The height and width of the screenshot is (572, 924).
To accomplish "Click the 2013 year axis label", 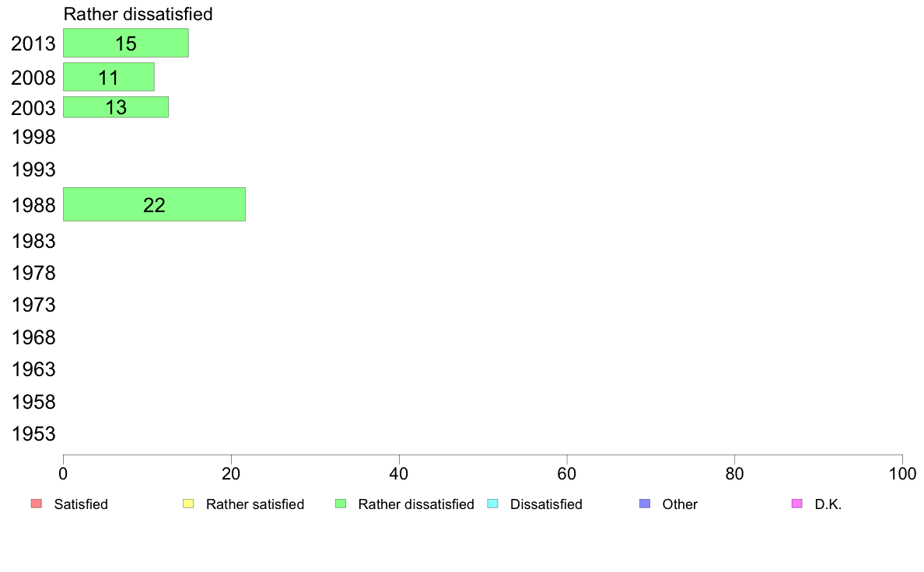I will [33, 44].
